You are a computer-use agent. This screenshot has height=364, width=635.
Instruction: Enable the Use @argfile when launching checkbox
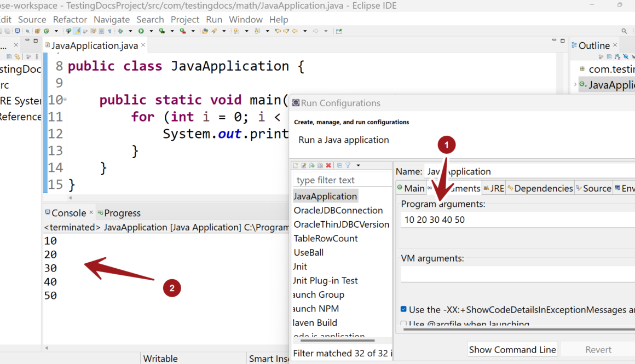point(403,323)
